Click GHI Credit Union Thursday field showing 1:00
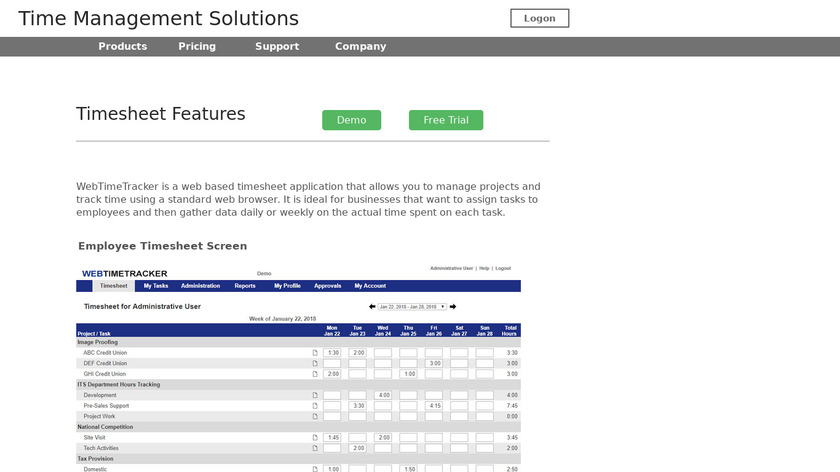The image size is (840, 472). 408,374
